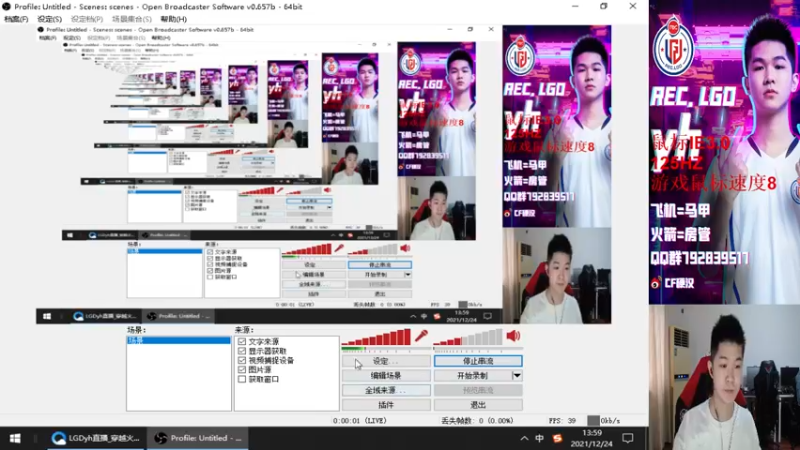Click the 退出 exit button
Viewport: 800px width, 450px height.
tap(478, 405)
